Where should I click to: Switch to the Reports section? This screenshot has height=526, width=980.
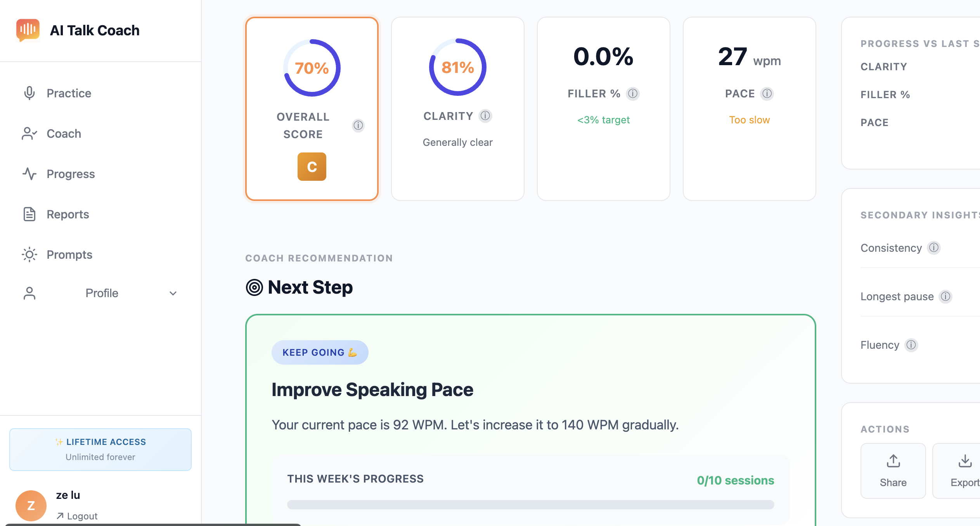click(68, 214)
